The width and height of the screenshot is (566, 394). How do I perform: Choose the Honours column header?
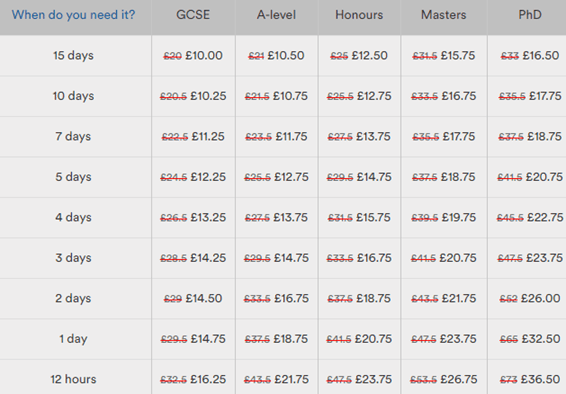359,15
